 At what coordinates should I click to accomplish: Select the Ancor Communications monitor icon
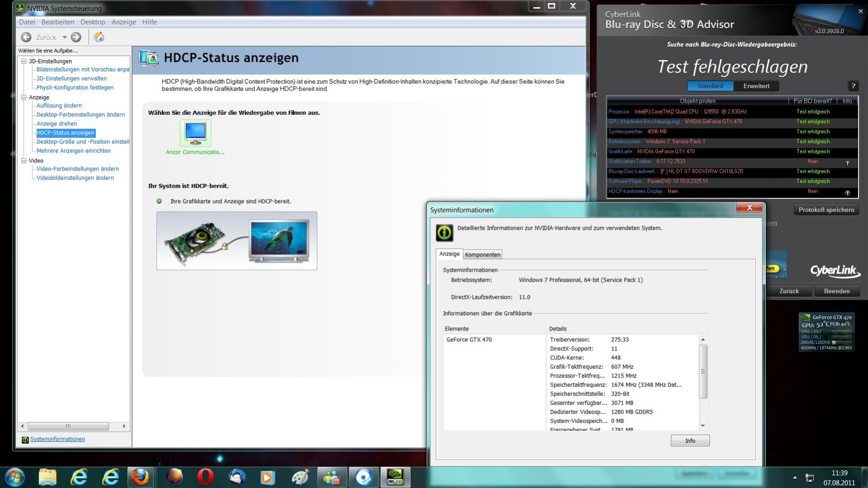[195, 133]
